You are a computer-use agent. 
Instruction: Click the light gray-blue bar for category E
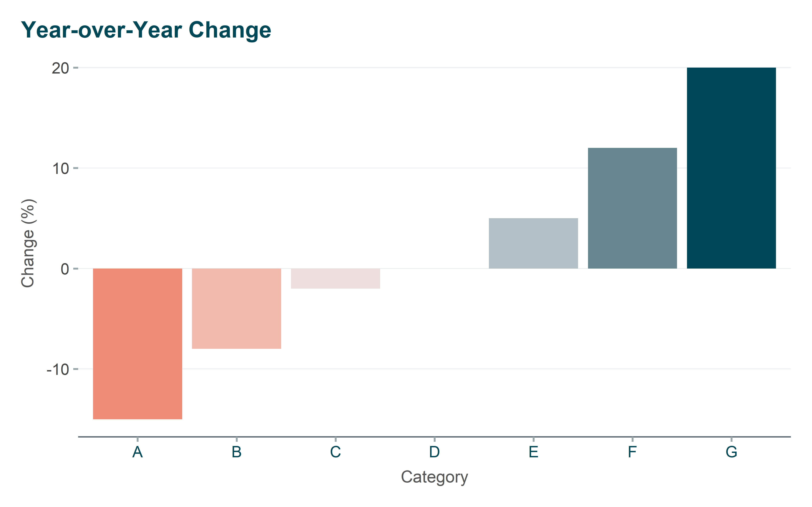tap(534, 243)
